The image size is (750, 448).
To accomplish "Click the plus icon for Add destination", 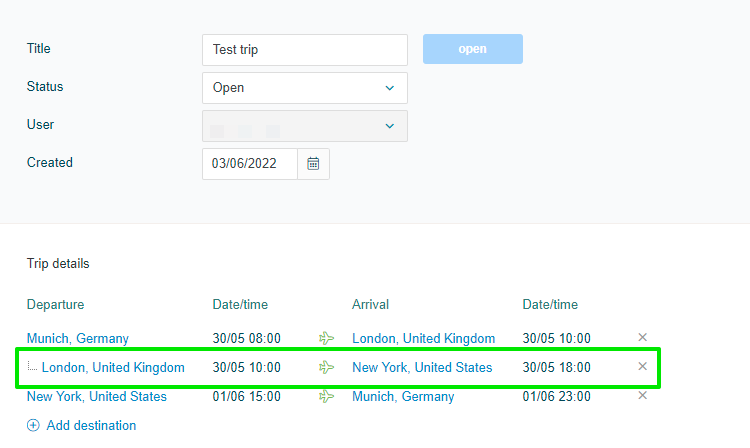I will 33,426.
